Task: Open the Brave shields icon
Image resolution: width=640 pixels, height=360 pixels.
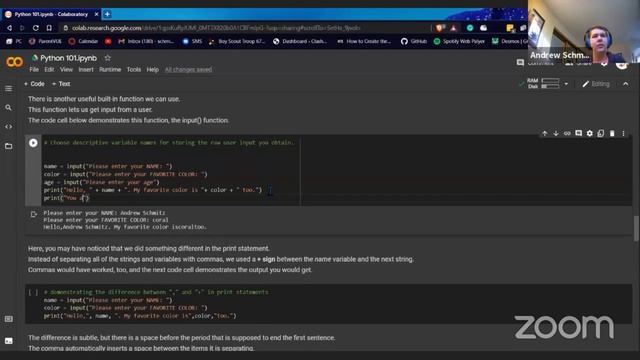Action: click(440, 28)
